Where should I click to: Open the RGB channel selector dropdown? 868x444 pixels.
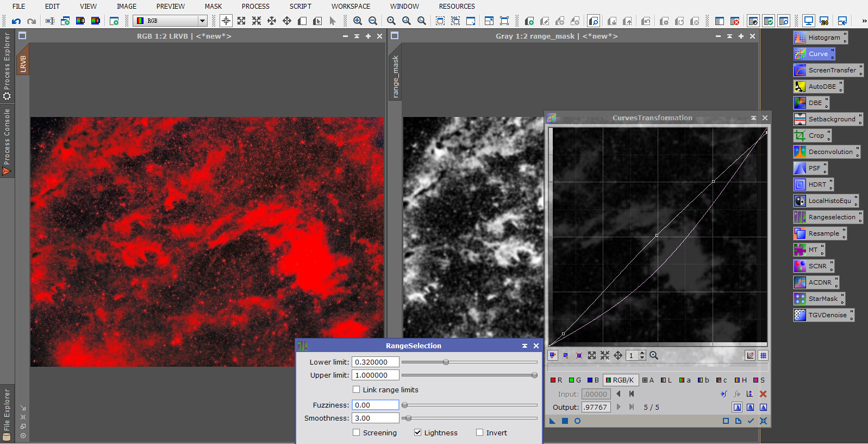[170, 21]
